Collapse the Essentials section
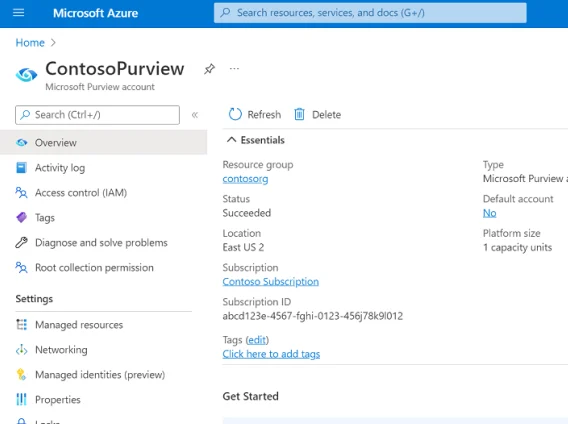The width and height of the screenshot is (568, 424). click(x=231, y=140)
